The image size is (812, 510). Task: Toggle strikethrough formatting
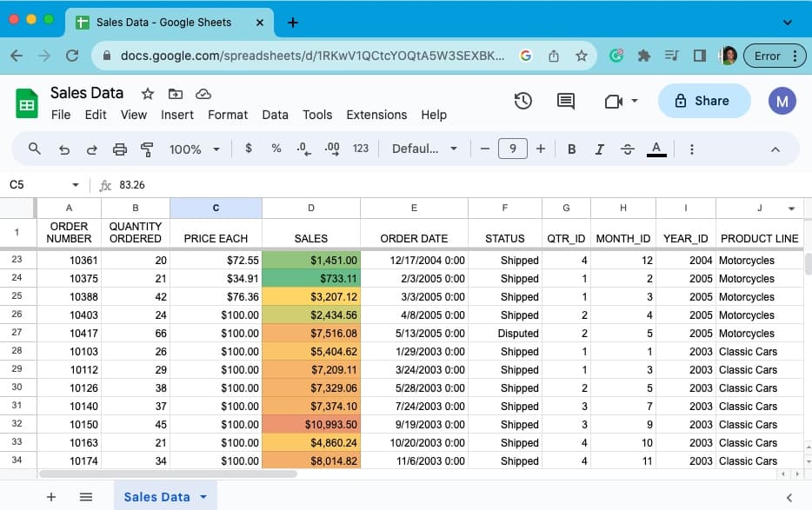click(x=627, y=149)
